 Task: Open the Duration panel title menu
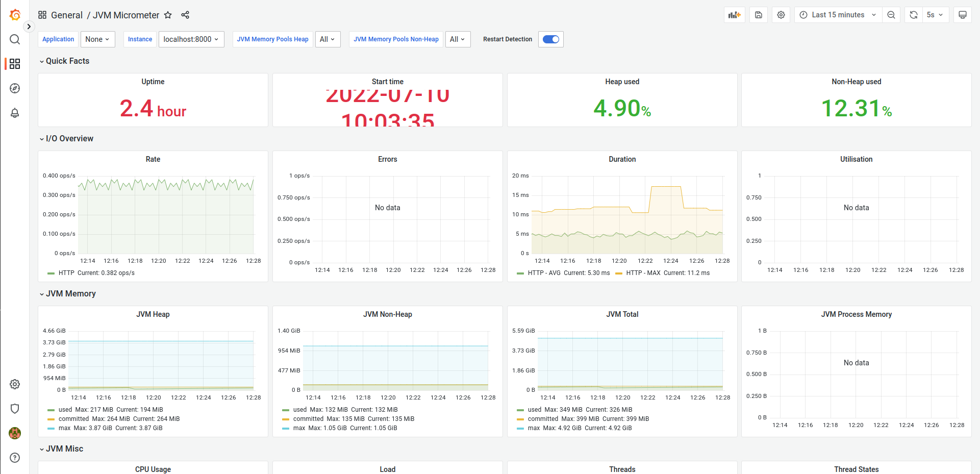622,159
